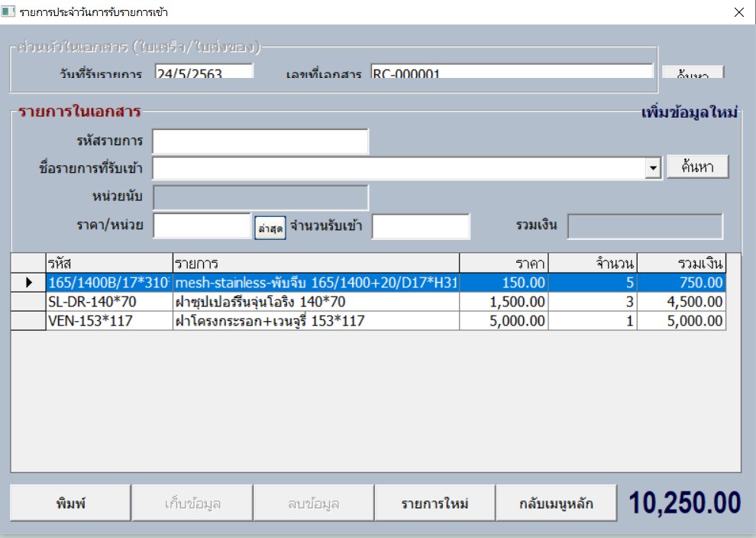Select cell code SL-DR-140*70
This screenshot has height=538, width=756.
click(109, 302)
